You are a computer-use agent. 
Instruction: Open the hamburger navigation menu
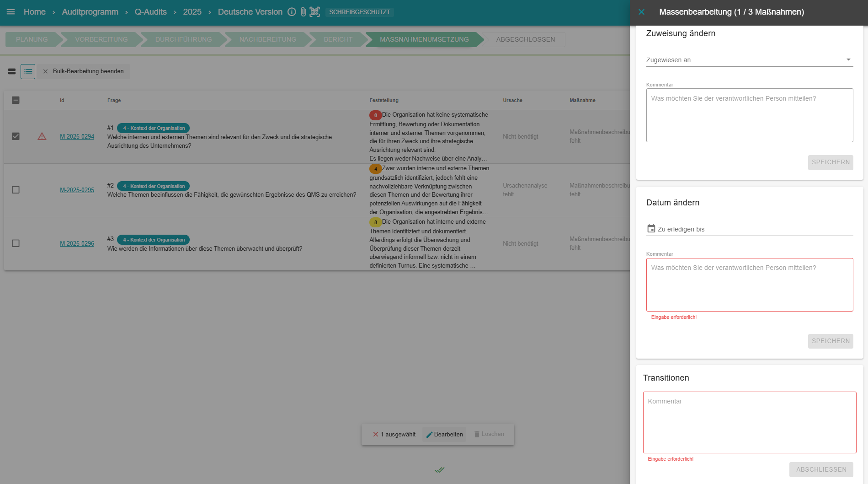[x=11, y=12]
